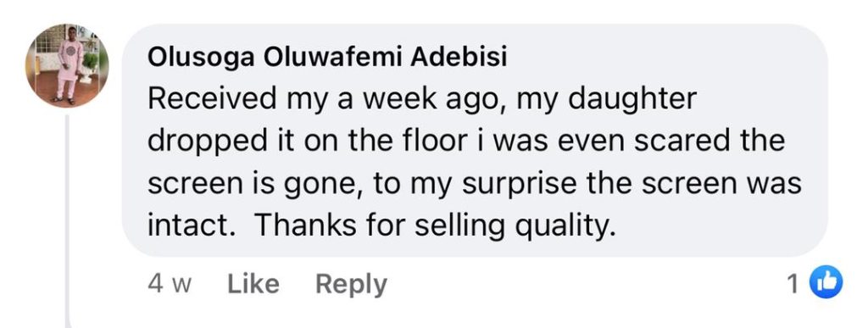Viewport: 868px width, 328px height.
Task: Like the comment by Olusoga
Action: (x=253, y=284)
